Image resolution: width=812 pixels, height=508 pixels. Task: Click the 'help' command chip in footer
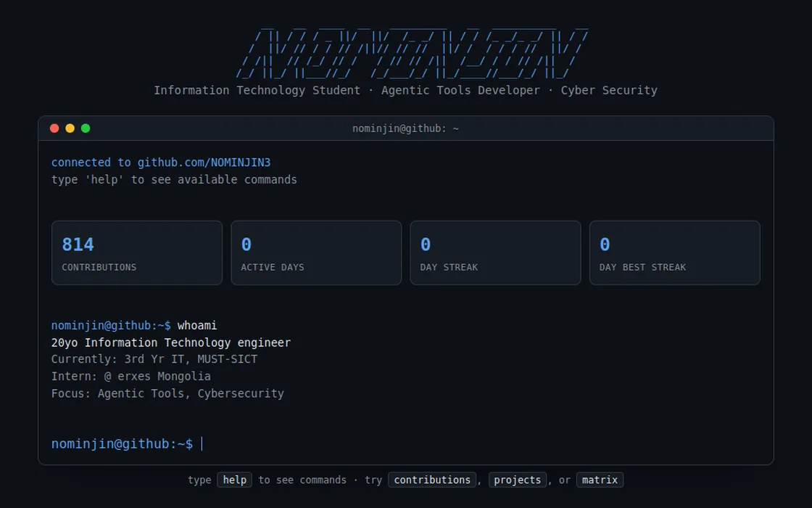(235, 480)
